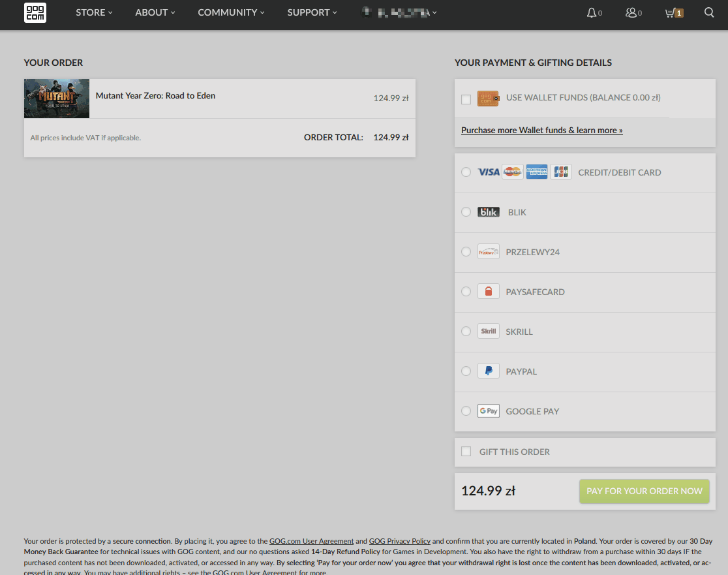Click the GOG.com logo
Image resolution: width=728 pixels, height=575 pixels.
pyautogui.click(x=35, y=12)
